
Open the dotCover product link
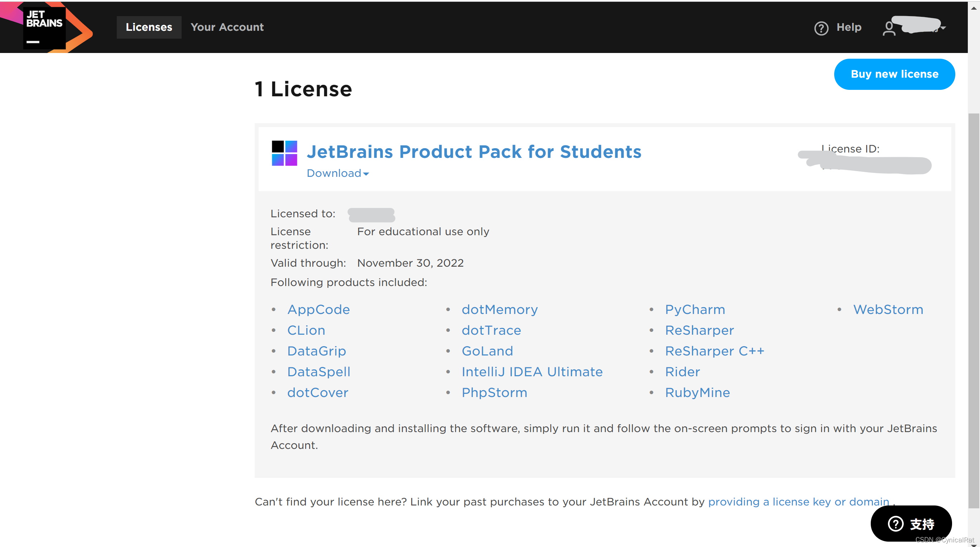318,392
